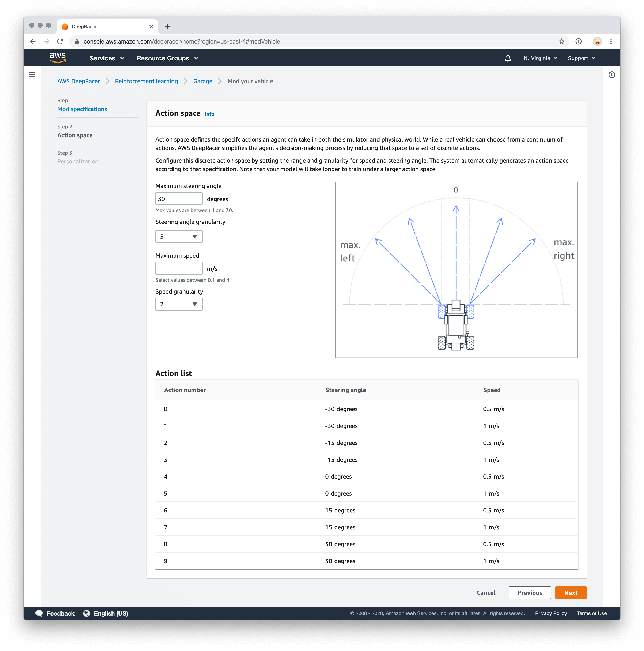Open the Chrome three-dot menu
This screenshot has height=651, width=644.
(x=611, y=41)
